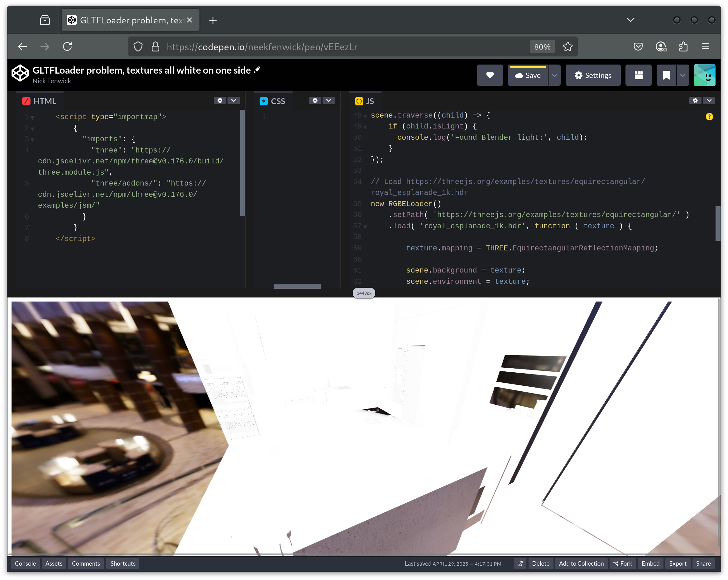Collapse the fold arrow on HTML line 1
The height and width of the screenshot is (580, 728).
[32, 118]
